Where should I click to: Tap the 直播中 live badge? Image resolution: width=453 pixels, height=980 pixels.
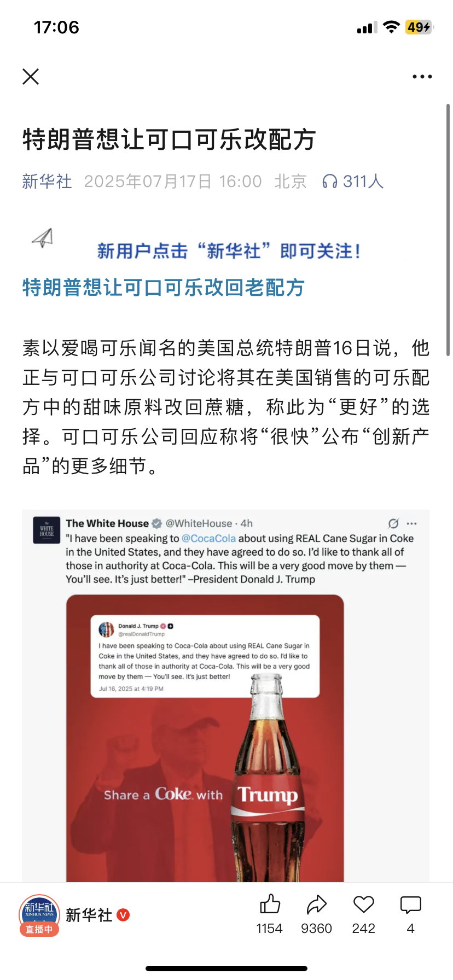click(39, 929)
